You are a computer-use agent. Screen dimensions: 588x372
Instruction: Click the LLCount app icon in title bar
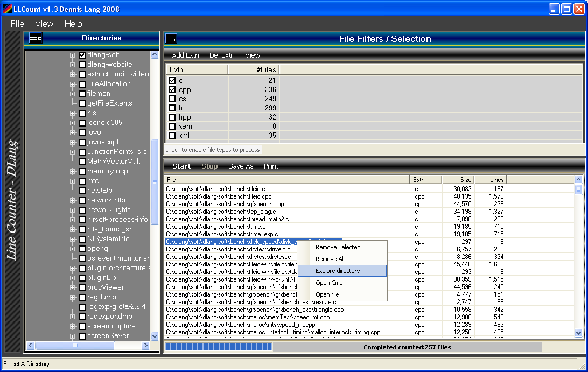tap(7, 9)
